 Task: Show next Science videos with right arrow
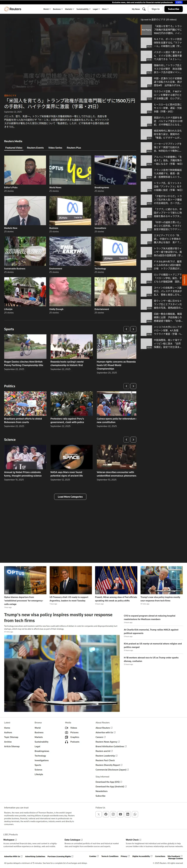tap(133, 439)
